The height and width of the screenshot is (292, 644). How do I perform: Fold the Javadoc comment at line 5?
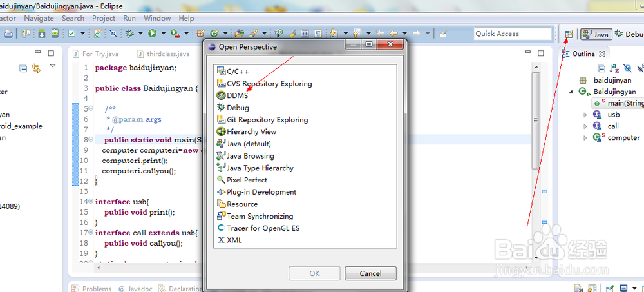click(x=91, y=109)
